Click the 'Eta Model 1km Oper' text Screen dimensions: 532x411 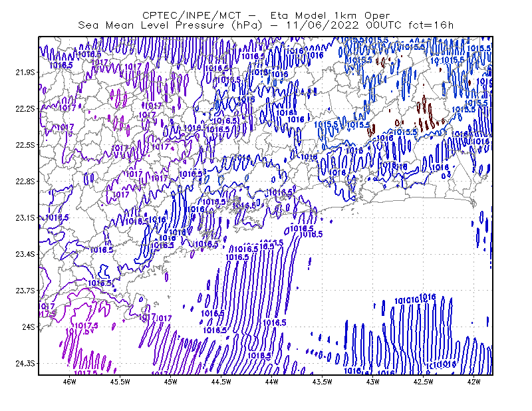(x=330, y=15)
